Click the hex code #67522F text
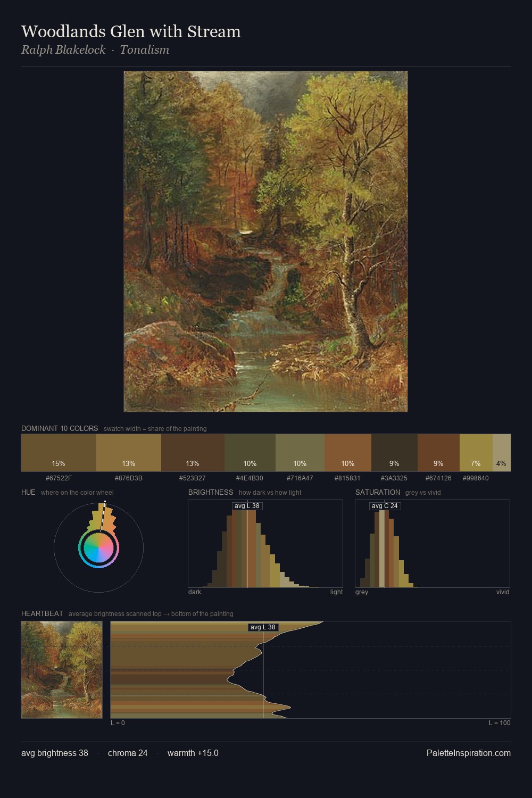Viewport: 532px width, 798px height. [x=59, y=478]
